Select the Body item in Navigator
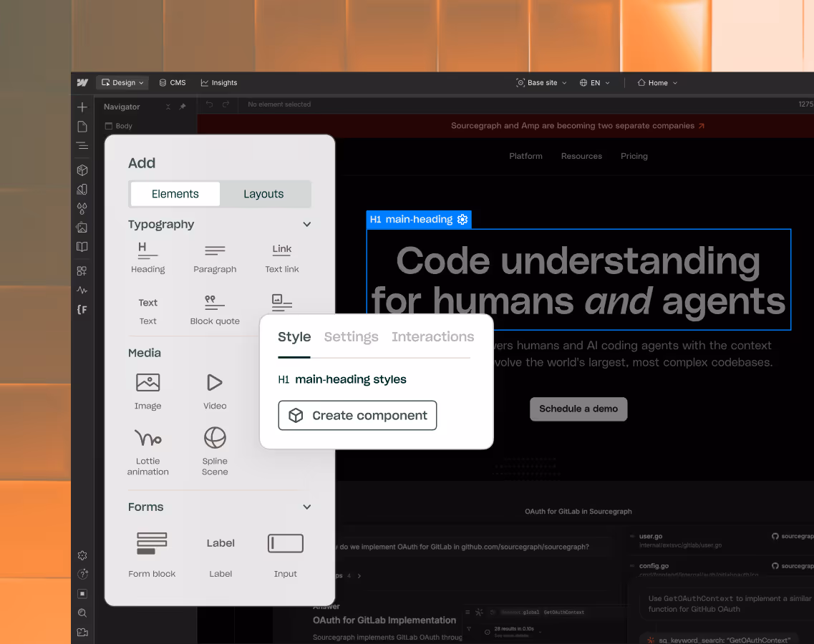This screenshot has height=644, width=814. [118, 126]
